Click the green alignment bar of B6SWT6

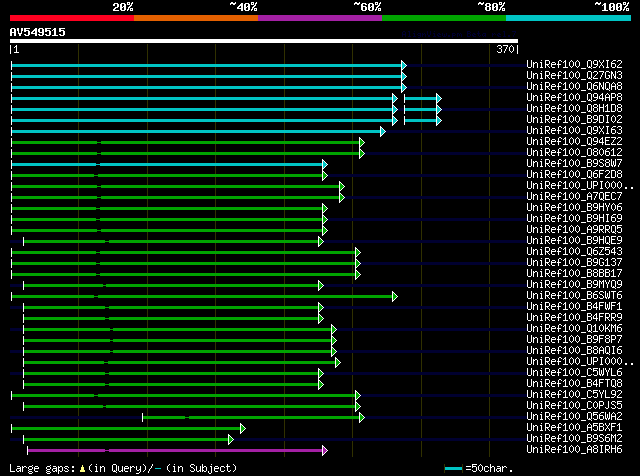(x=202, y=297)
